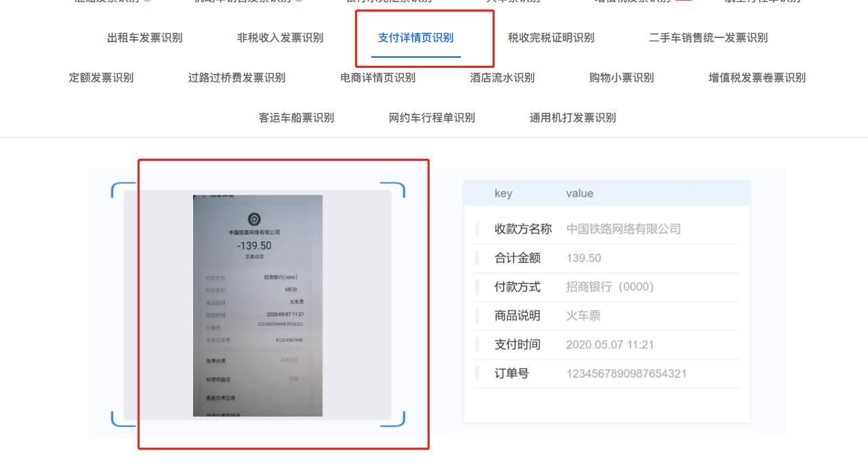Image resolution: width=868 pixels, height=466 pixels.
Task: Click the 合计金额 key cell
Action: [x=518, y=258]
